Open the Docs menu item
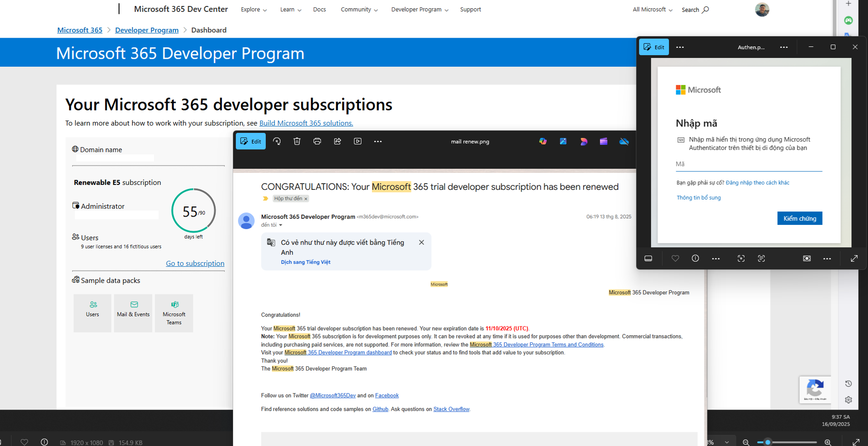Viewport: 868px width, 446px height. [320, 10]
